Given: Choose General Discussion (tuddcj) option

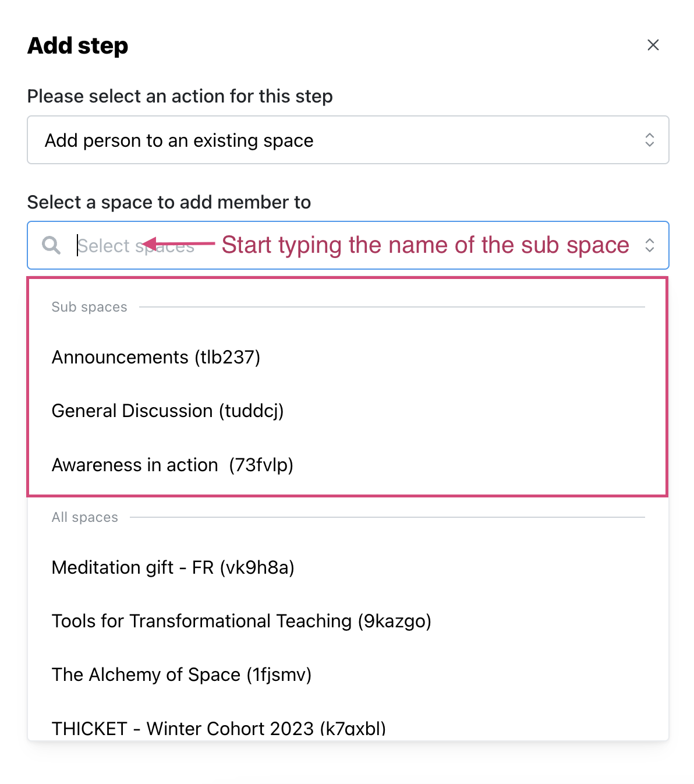Looking at the screenshot, I should point(168,411).
